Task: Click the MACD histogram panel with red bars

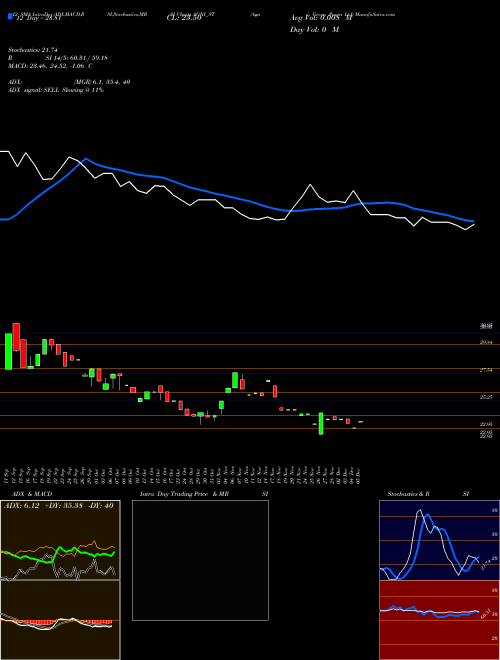Action: click(60, 620)
